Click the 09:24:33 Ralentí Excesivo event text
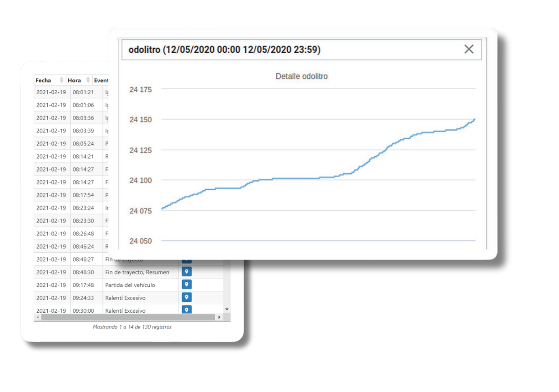Screen dimensions: 559x392 (125, 298)
